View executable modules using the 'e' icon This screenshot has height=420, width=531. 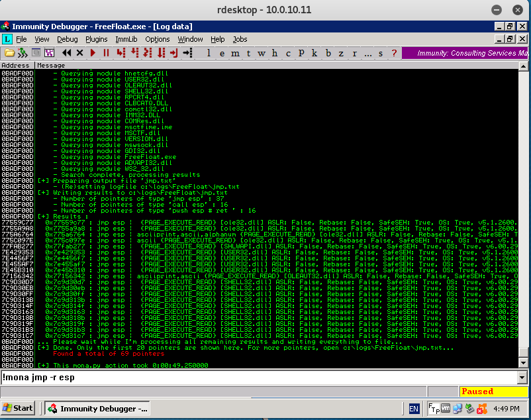(x=222, y=54)
